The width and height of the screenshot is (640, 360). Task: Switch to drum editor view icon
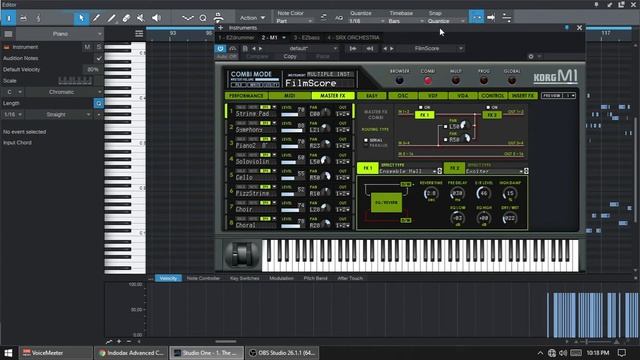tap(23, 18)
